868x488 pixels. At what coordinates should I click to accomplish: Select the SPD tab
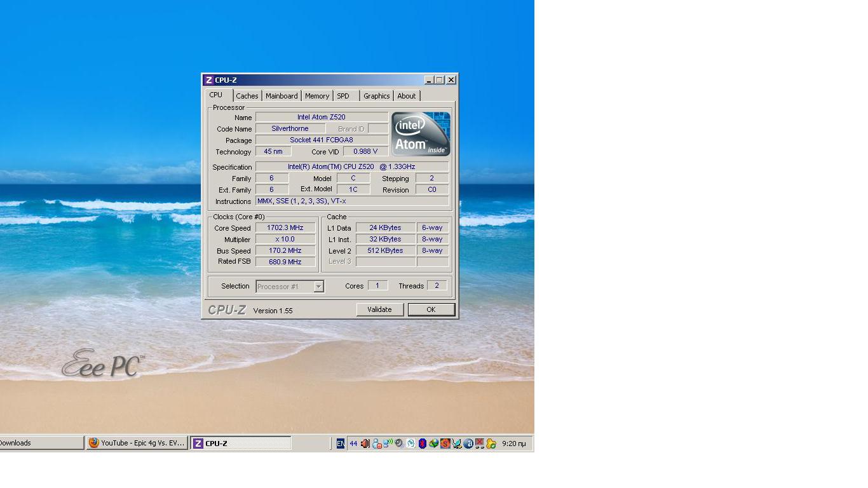(343, 96)
